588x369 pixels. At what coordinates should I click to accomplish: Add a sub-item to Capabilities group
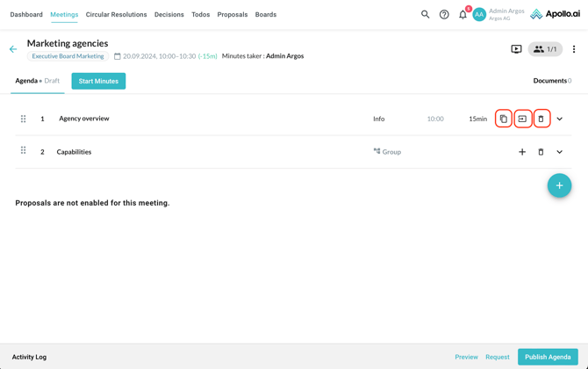tap(522, 152)
